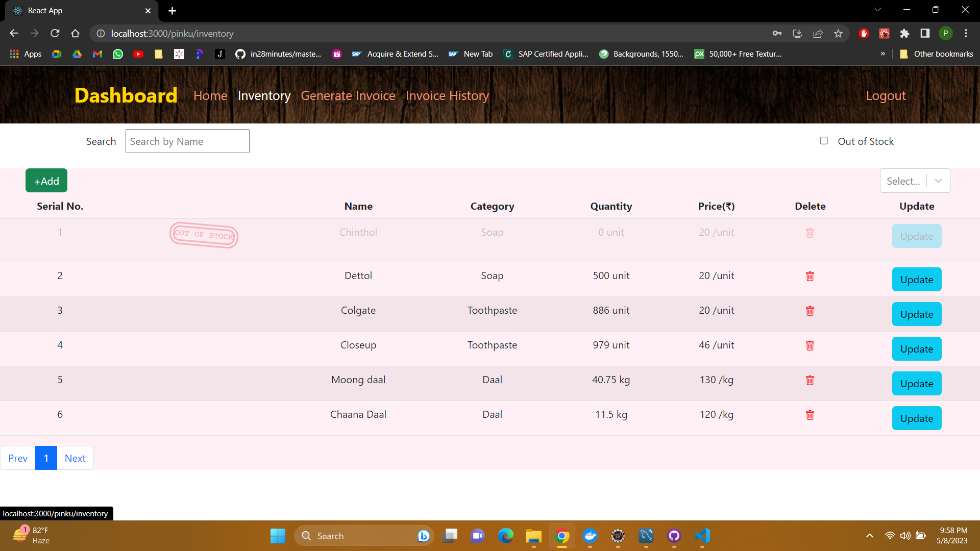Click the browser extensions puzzle icon
Image resolution: width=980 pixels, height=551 pixels.
(x=905, y=33)
